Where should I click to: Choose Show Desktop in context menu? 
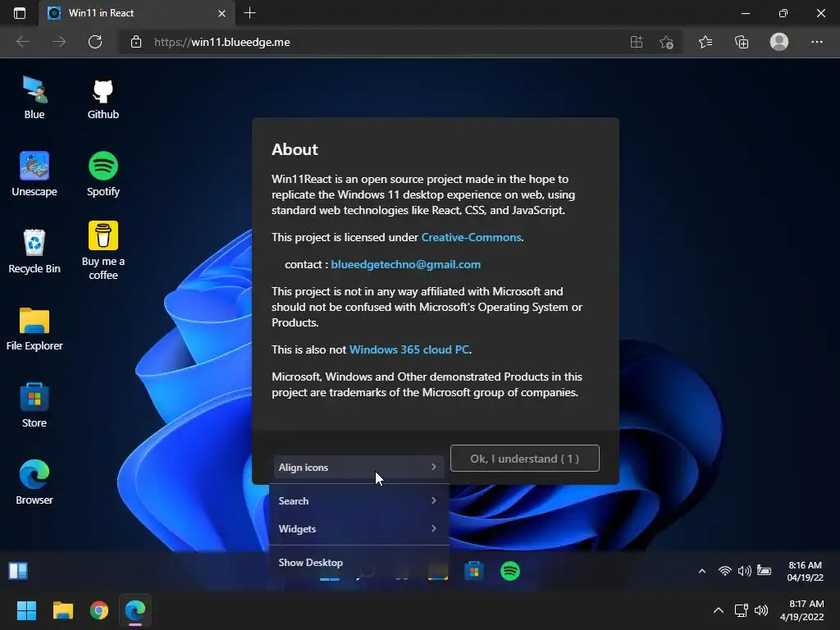point(358,563)
